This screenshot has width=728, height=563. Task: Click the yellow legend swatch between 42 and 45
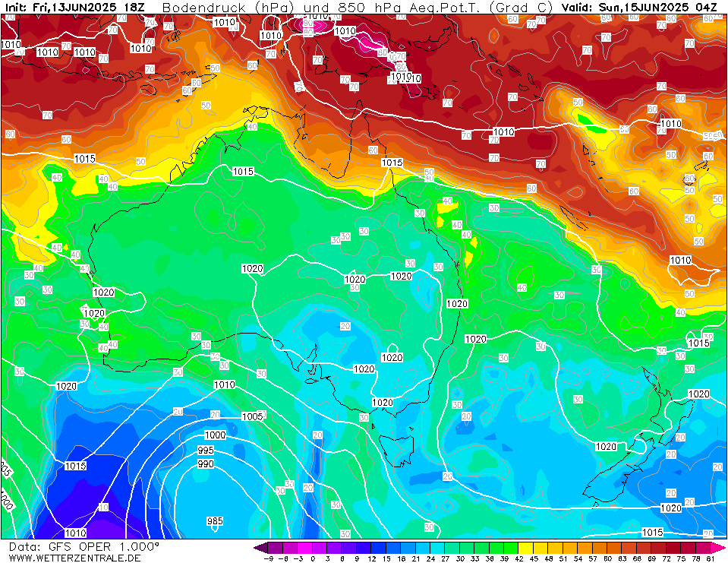(x=526, y=548)
